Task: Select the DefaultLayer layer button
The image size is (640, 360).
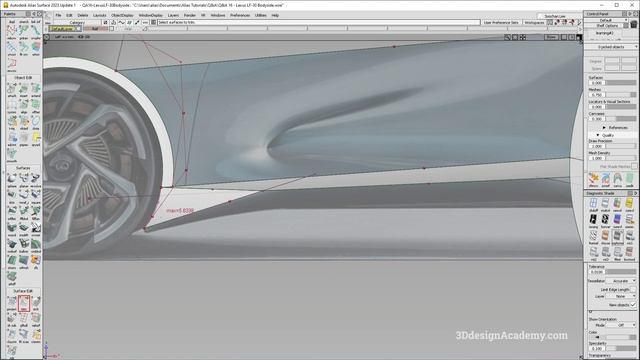Action: [x=65, y=29]
